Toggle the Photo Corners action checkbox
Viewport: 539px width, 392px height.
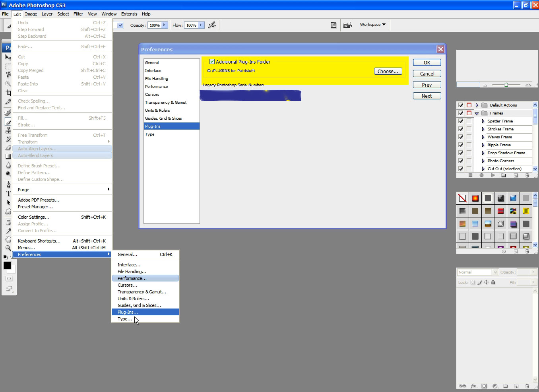461,161
